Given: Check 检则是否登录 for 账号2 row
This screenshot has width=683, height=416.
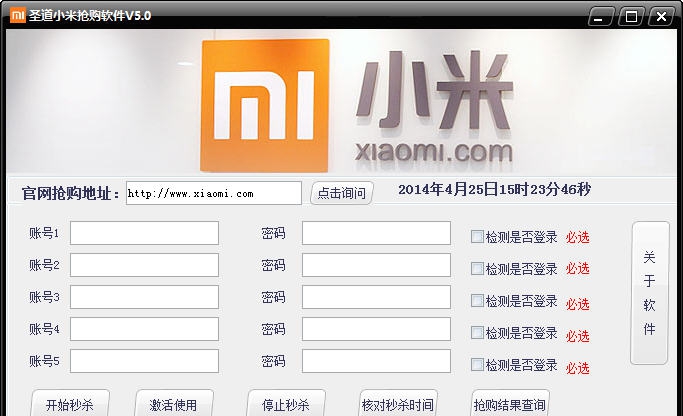Looking at the screenshot, I should [477, 268].
